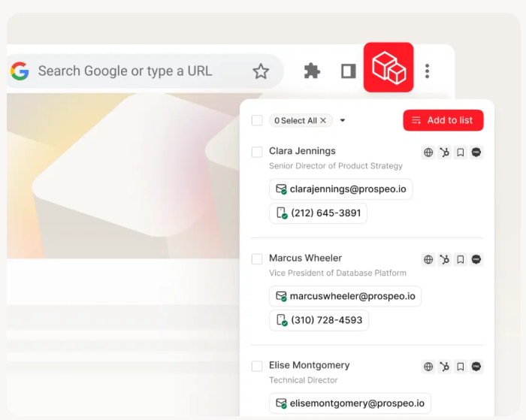Select Marcus Wheeler's checkbox

tap(257, 259)
